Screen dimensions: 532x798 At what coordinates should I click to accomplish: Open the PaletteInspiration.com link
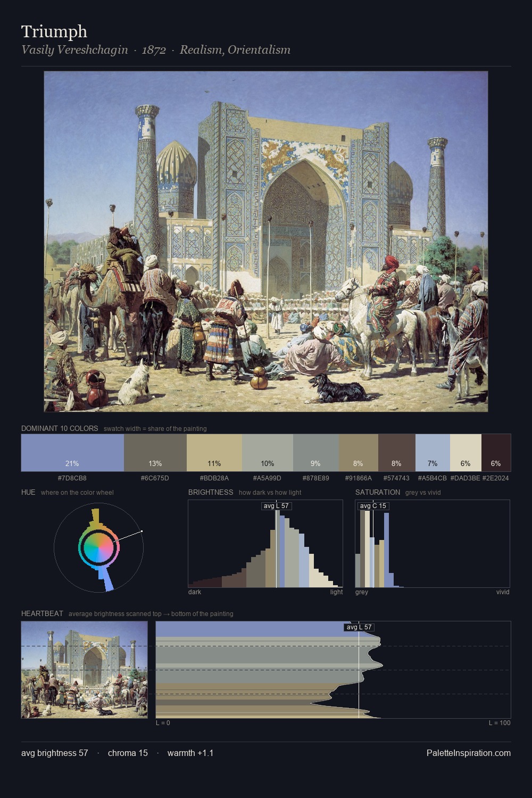pyautogui.click(x=469, y=753)
